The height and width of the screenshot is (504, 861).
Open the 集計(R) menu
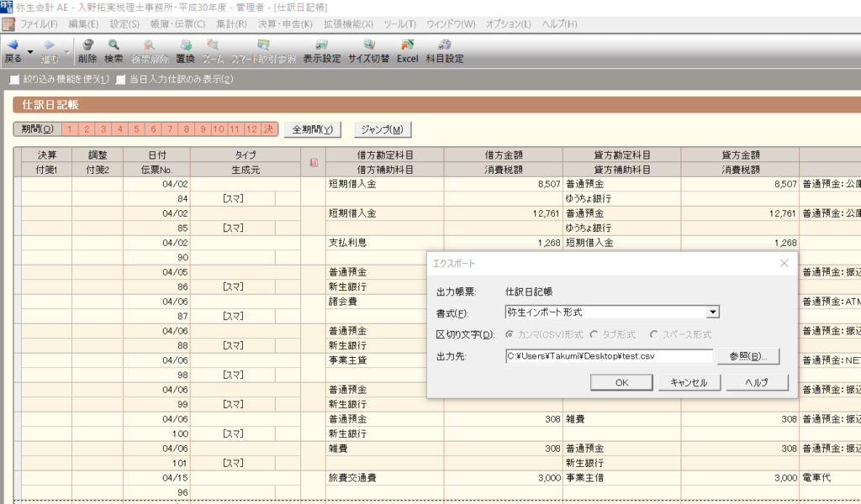point(231,24)
